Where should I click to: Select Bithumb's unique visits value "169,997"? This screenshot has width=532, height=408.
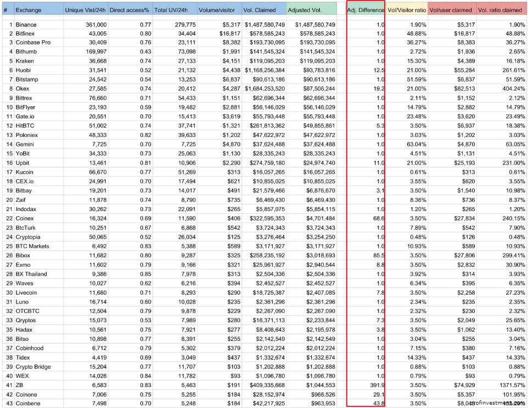click(x=96, y=52)
